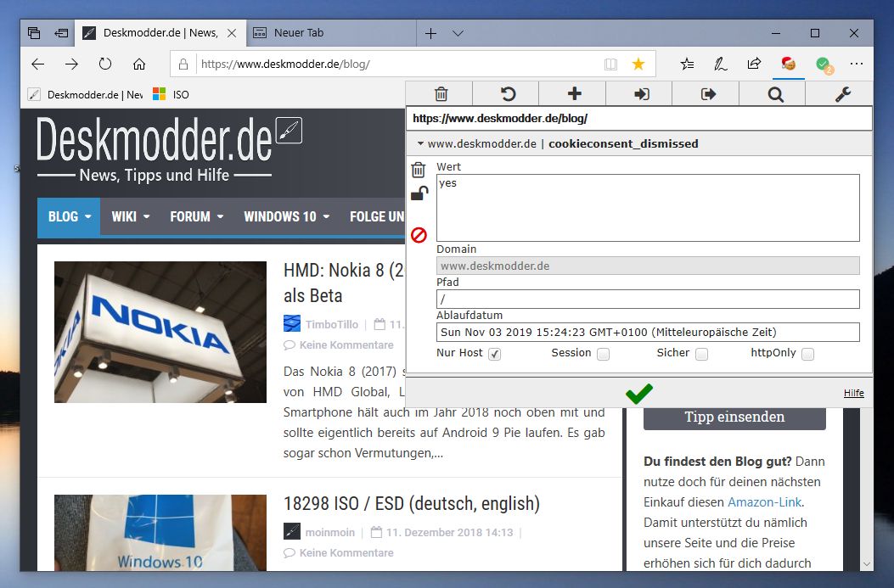The image size is (894, 588).
Task: View site security info via the lock icon
Action: click(x=183, y=64)
